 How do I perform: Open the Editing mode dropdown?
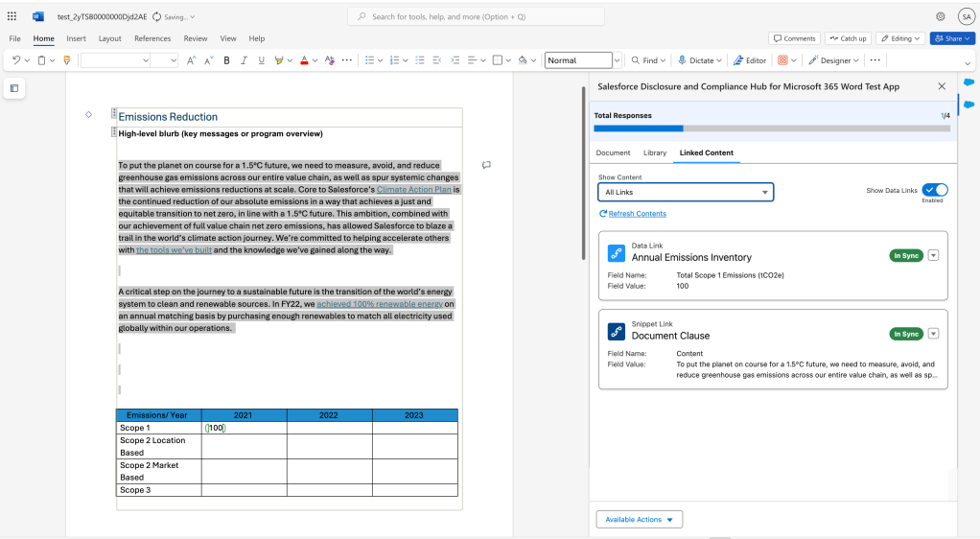pos(900,38)
